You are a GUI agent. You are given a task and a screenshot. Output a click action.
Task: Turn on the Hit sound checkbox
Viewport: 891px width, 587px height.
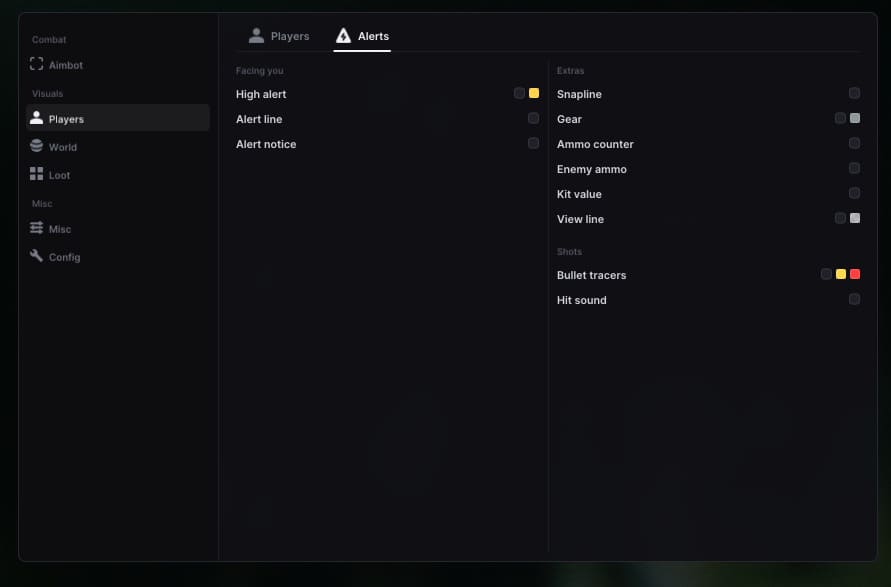click(854, 299)
